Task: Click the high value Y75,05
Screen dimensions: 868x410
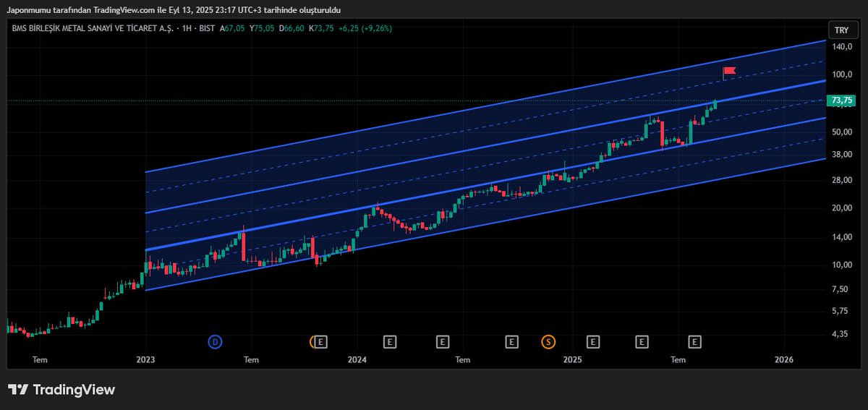Action: (260, 29)
